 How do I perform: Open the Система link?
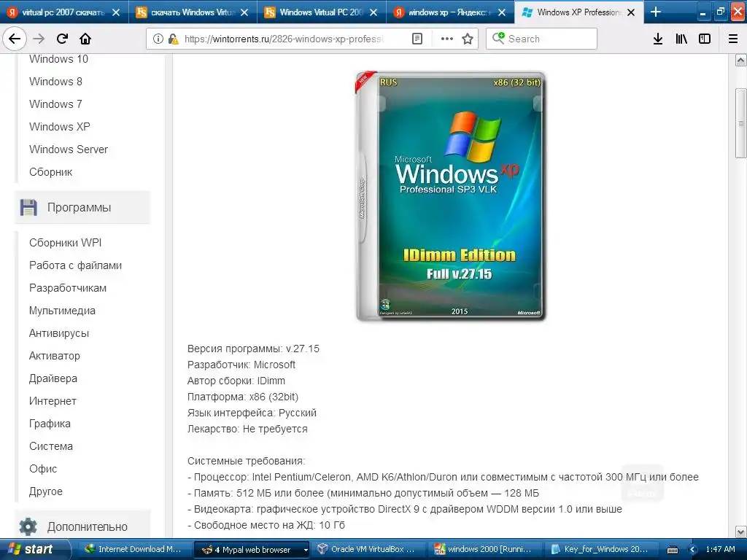[x=51, y=446]
